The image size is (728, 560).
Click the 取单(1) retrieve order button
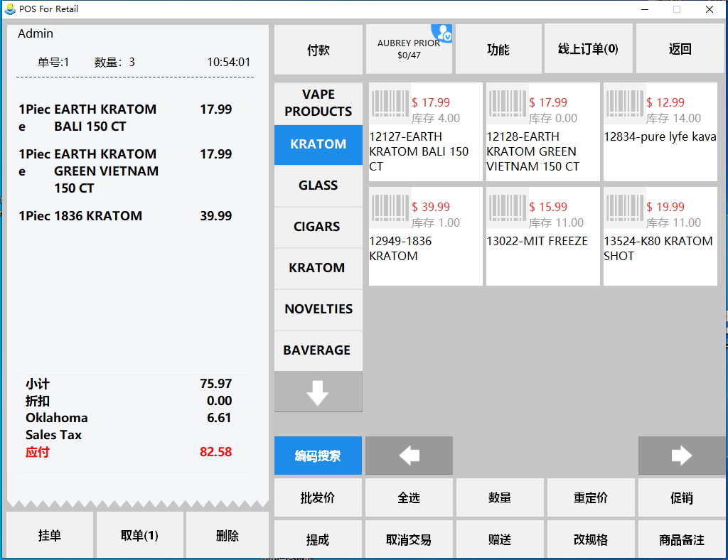[139, 535]
